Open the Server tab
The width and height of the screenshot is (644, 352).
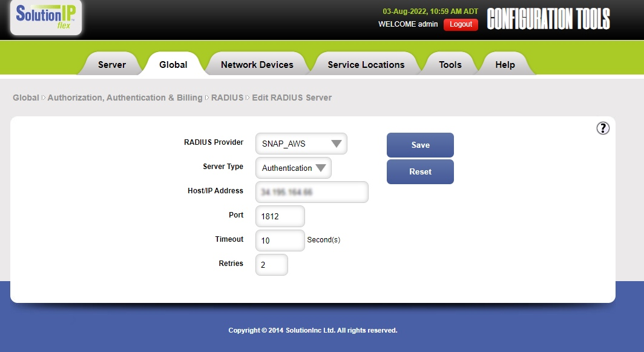[112, 65]
